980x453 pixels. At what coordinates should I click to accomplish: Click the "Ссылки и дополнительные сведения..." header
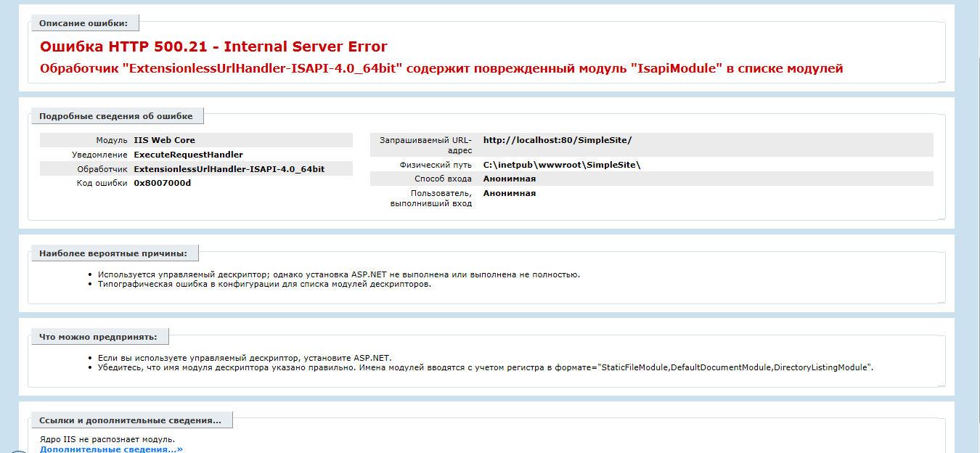(131, 420)
